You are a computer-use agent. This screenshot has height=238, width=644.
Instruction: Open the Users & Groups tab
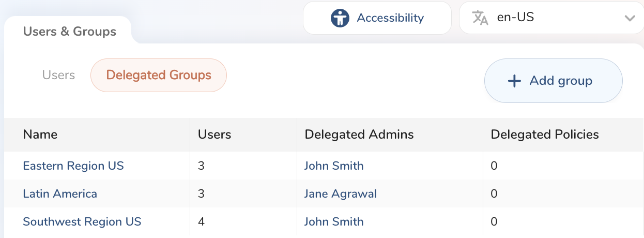click(70, 32)
